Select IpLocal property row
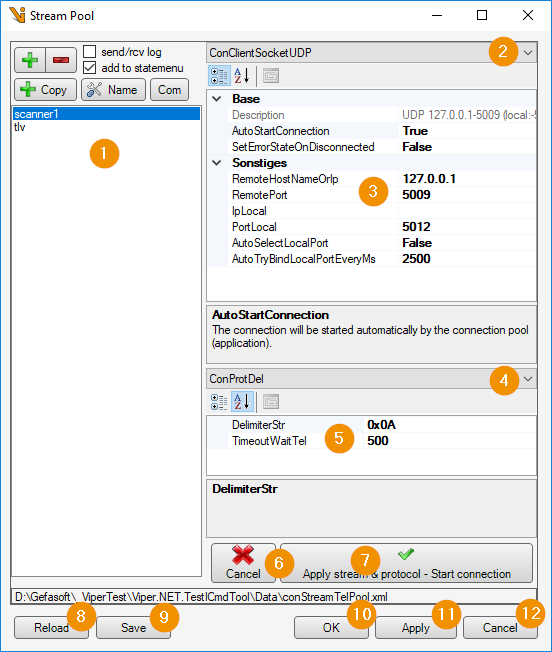This screenshot has height=652, width=552. (x=382, y=211)
